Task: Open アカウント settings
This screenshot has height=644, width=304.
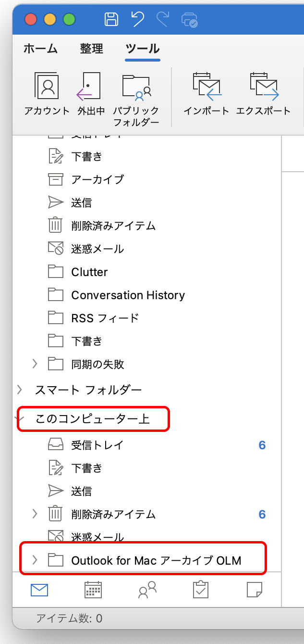Action: (47, 94)
